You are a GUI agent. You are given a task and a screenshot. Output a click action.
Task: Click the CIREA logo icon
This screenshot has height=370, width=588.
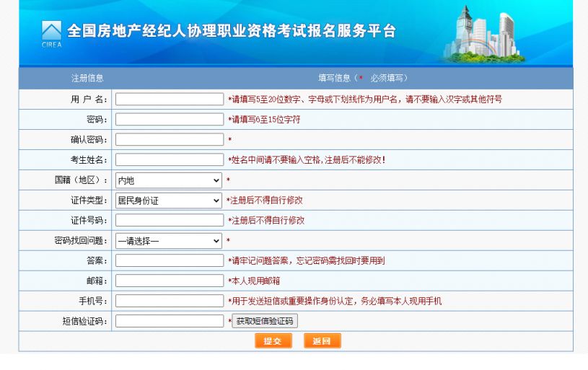(51, 34)
